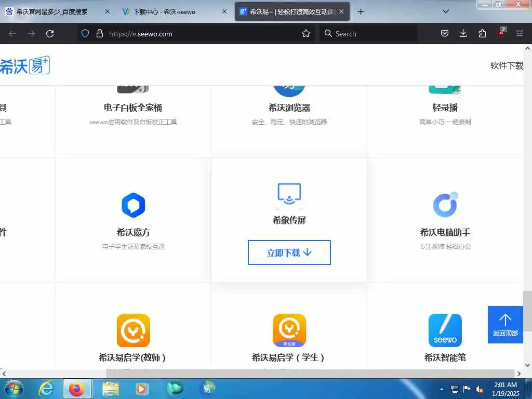532x399 pixels.
Task: Open the Windows Start menu
Action: 14,389
